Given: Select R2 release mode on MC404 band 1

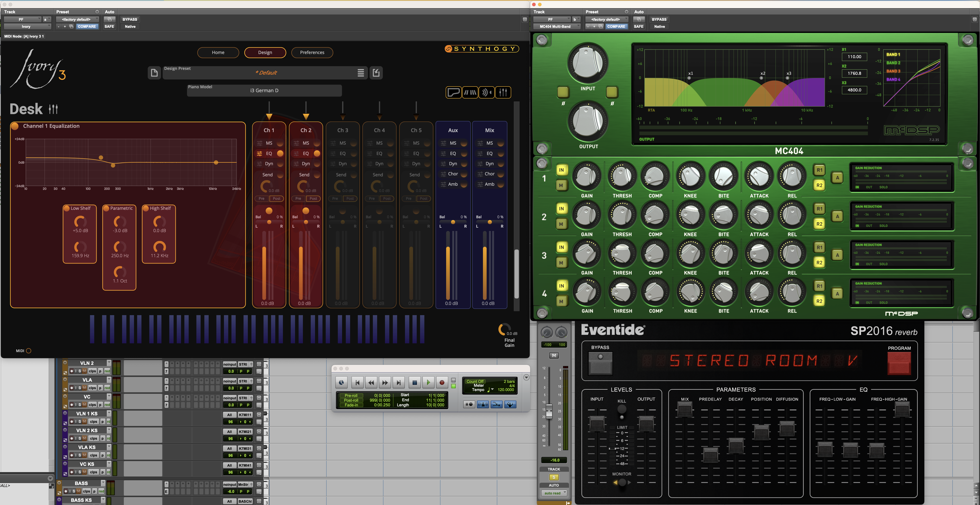Looking at the screenshot, I should 819,185.
